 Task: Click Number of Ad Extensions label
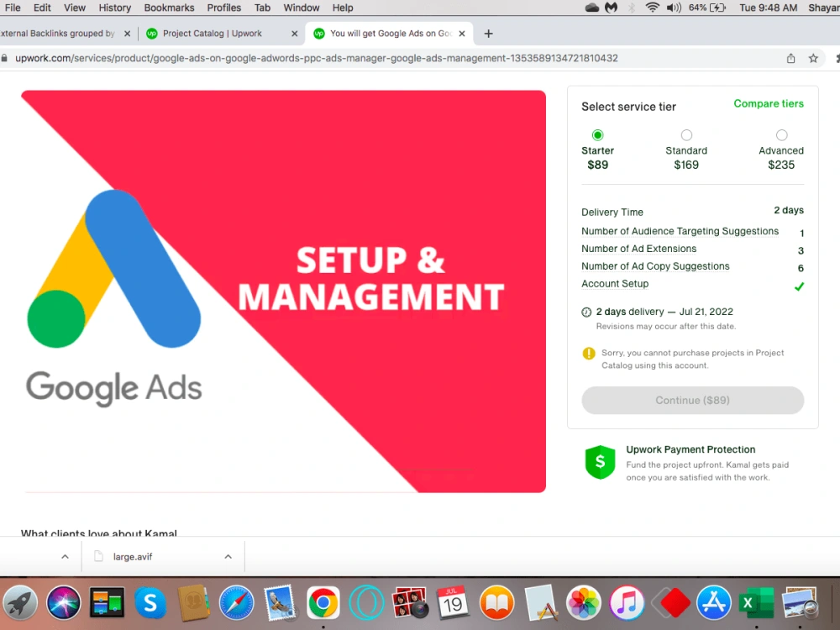pyautogui.click(x=638, y=249)
